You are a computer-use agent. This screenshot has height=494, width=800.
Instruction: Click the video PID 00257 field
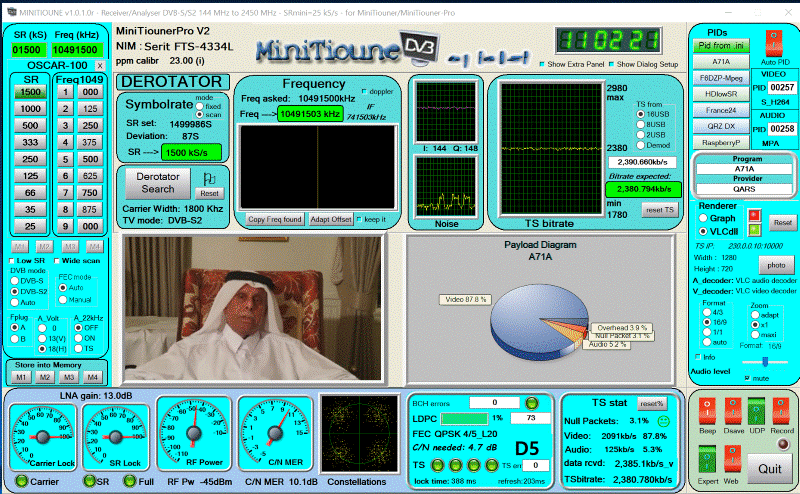point(782,87)
